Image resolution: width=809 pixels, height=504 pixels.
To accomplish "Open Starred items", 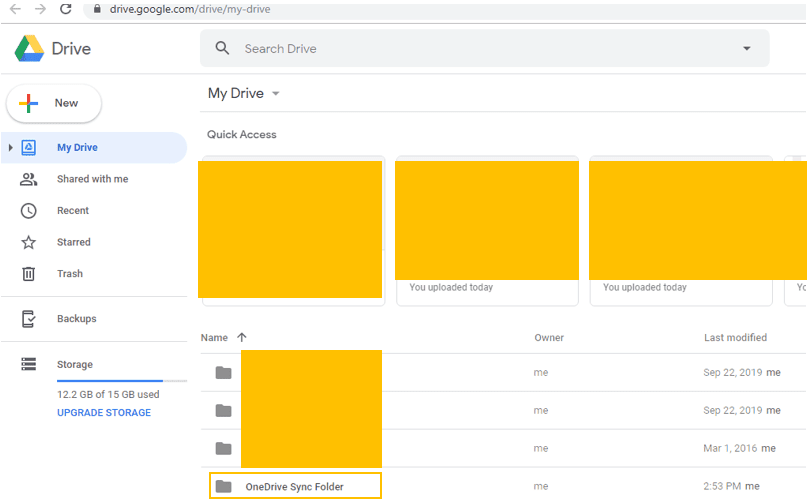I will (x=74, y=242).
